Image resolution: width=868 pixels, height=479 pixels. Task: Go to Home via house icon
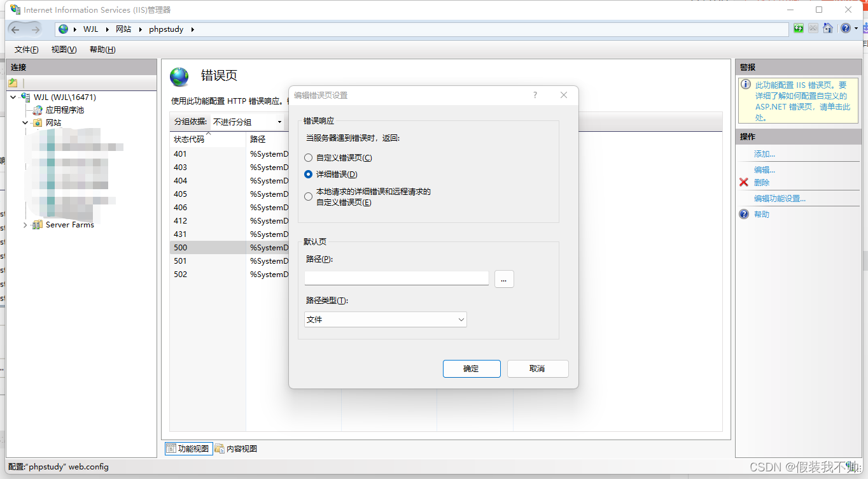click(828, 29)
